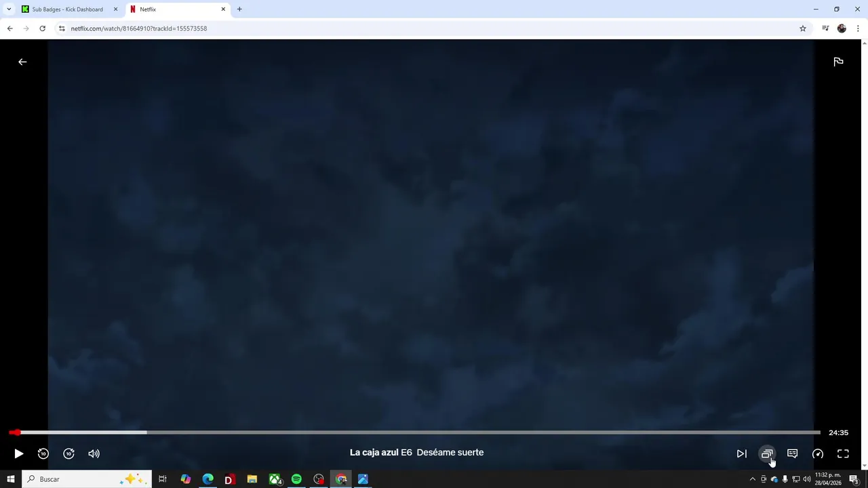Go back from the Netflix player

coord(22,62)
